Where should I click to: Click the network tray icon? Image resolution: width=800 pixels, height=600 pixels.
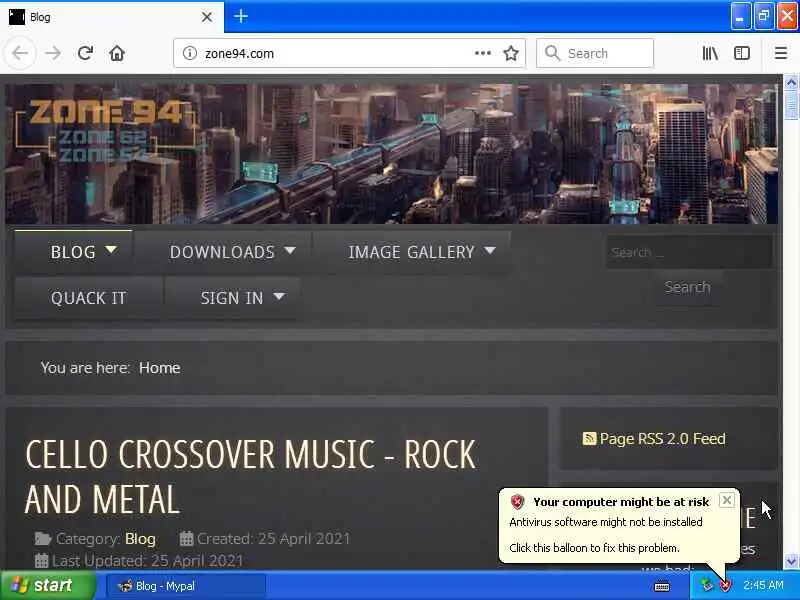[x=706, y=585]
